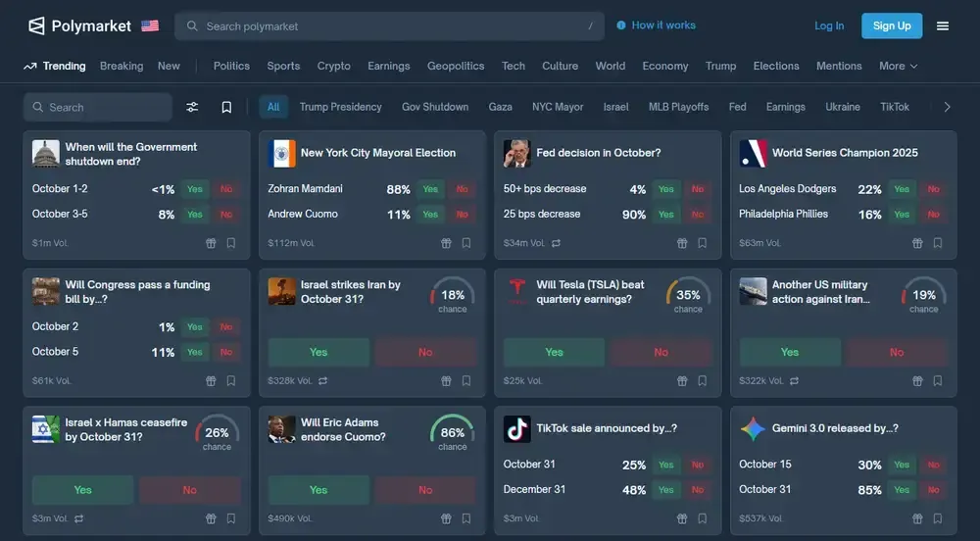Click Yes for Zohran Mamdani
The height and width of the screenshot is (541, 980).
tap(430, 189)
